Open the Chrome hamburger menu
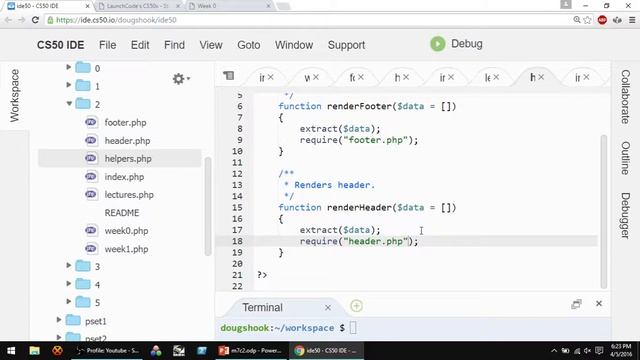 632,20
